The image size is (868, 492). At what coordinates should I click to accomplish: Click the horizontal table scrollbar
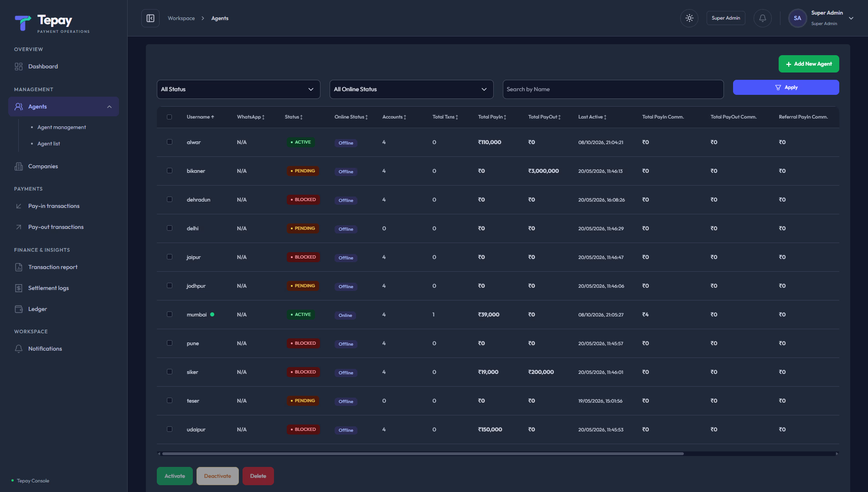(x=423, y=454)
